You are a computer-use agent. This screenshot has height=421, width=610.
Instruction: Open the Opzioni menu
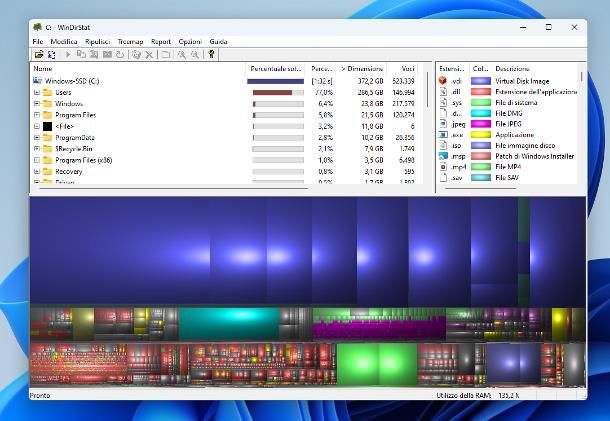click(190, 41)
